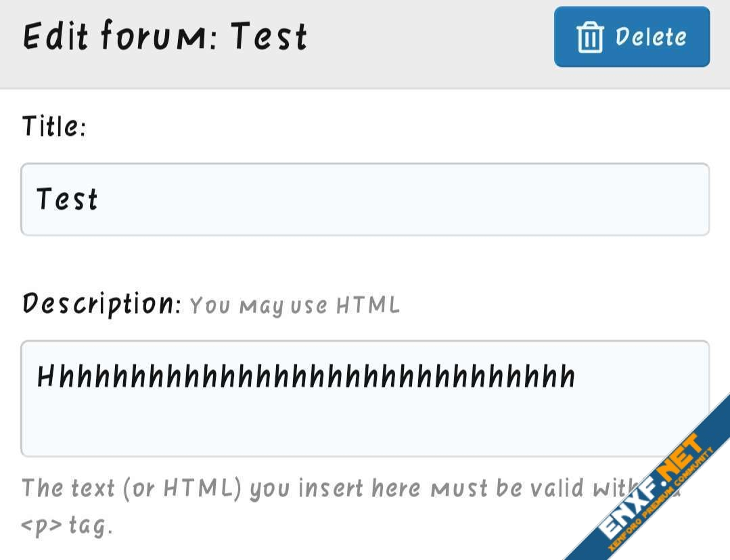Viewport: 730px width, 560px height.
Task: Click the "The text (or HTML)" help line
Action: [132, 488]
